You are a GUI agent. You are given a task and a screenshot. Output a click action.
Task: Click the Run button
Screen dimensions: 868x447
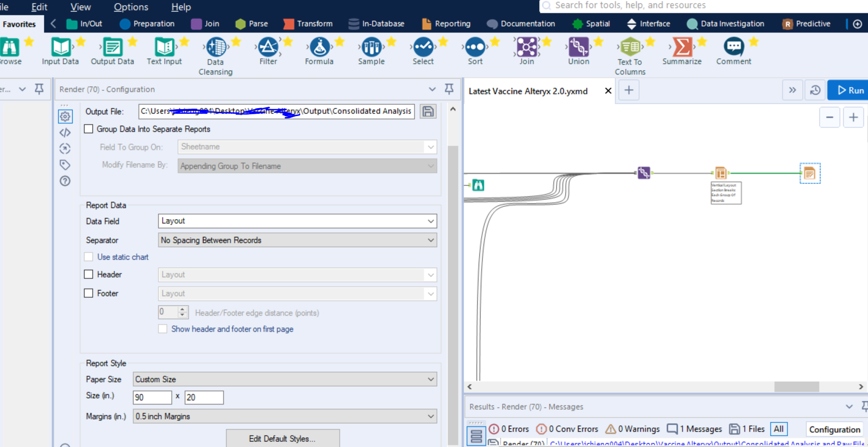coord(847,90)
